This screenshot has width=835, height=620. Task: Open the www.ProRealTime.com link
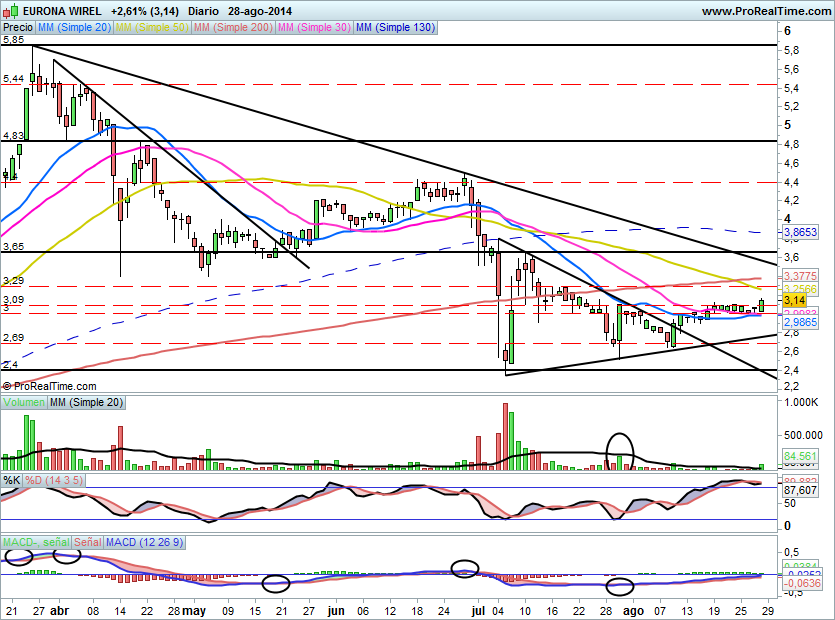point(766,11)
